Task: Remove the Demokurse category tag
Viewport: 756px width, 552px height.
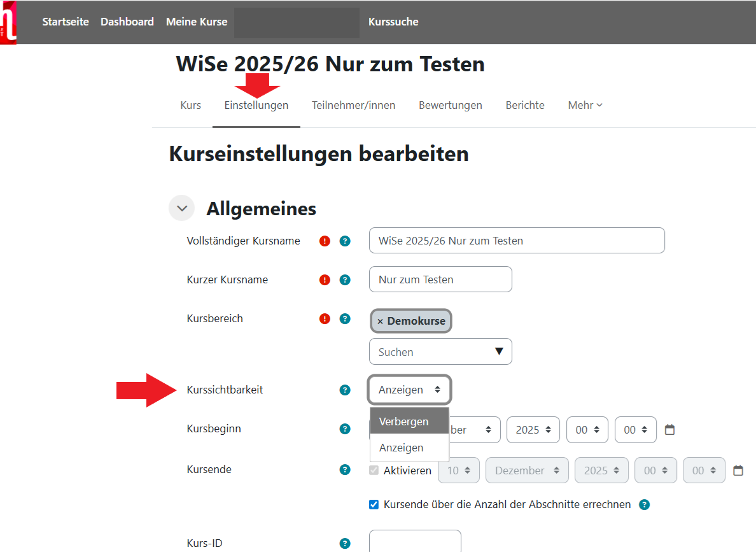Action: (x=381, y=322)
